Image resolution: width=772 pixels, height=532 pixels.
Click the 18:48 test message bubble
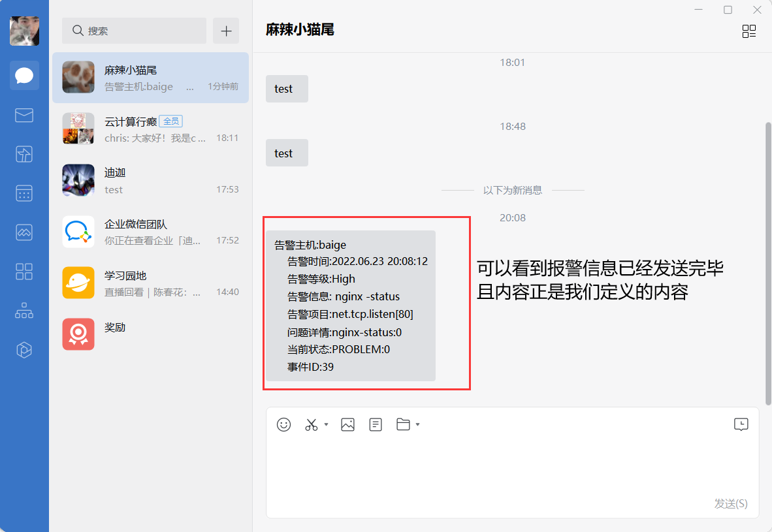coord(287,153)
